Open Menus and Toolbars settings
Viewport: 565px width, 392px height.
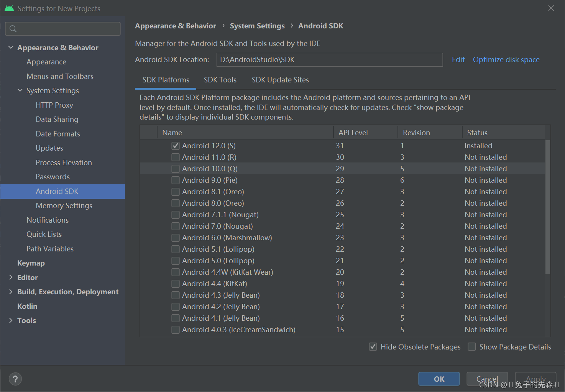[x=60, y=76]
